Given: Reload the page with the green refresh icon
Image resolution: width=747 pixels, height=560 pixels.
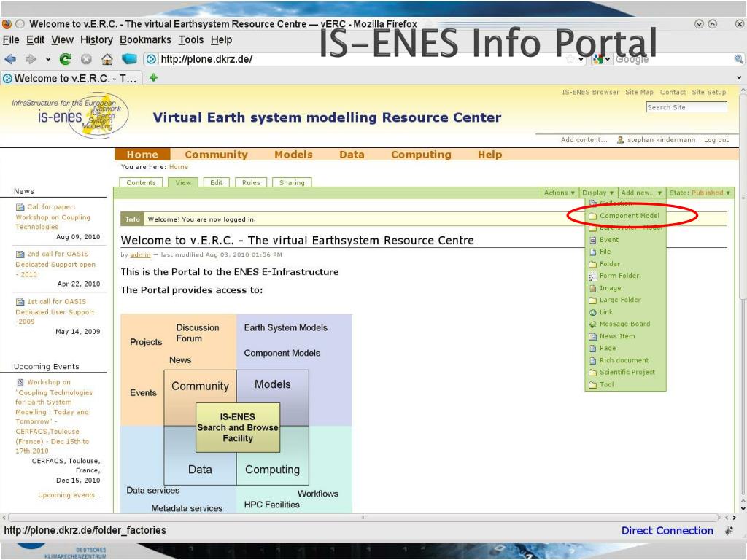Looking at the screenshot, I should tap(65, 59).
